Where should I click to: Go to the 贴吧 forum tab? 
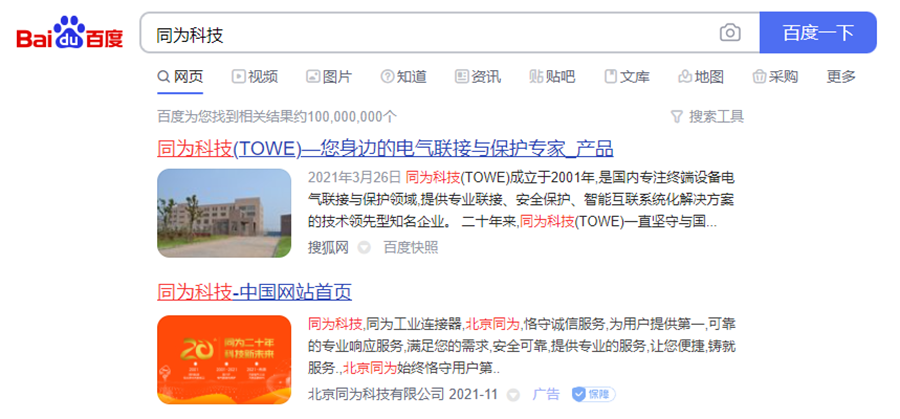[552, 76]
